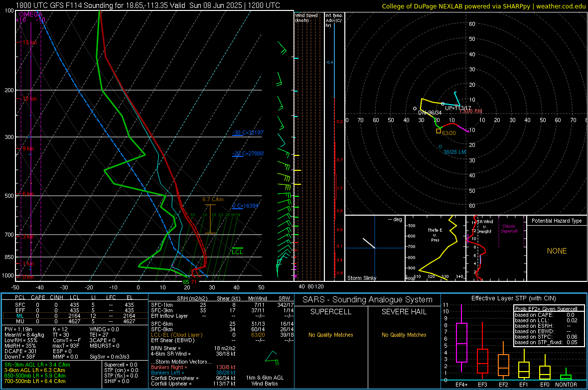Click the DCAPE = 301 value
Viewport: 588px width, 390px height.
pyautogui.click(x=20, y=351)
